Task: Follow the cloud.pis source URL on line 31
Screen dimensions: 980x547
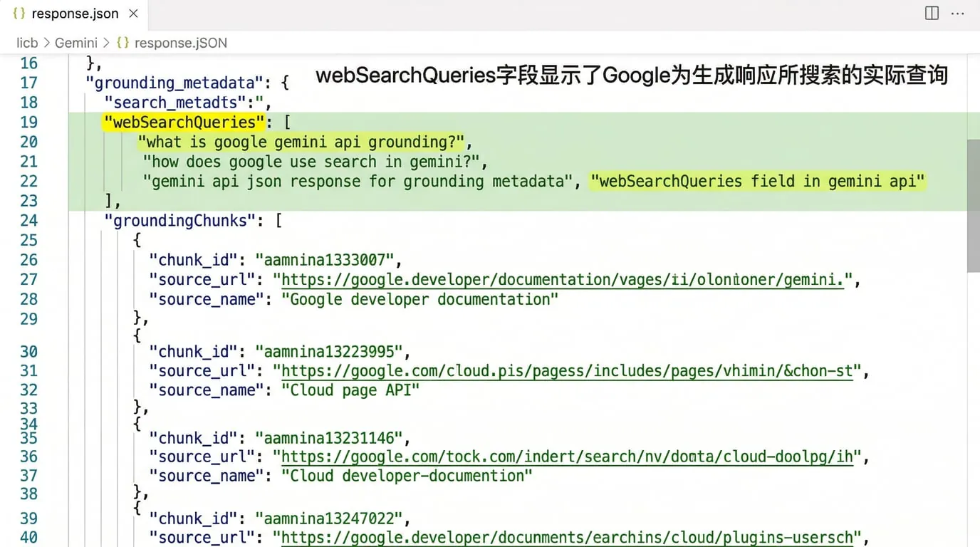Action: click(x=567, y=371)
